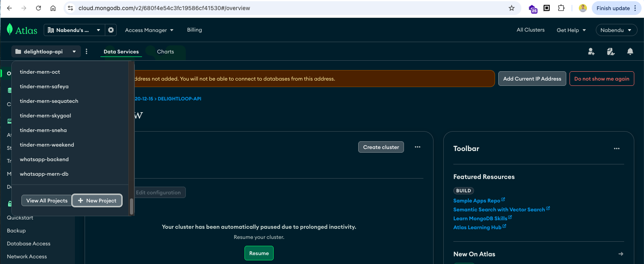Click Do not show me again

coord(601,79)
